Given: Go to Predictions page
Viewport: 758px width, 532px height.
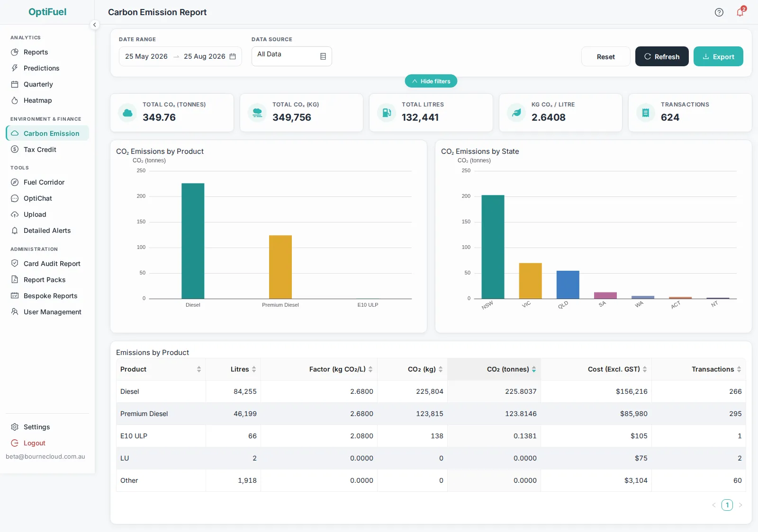Looking at the screenshot, I should (47, 68).
